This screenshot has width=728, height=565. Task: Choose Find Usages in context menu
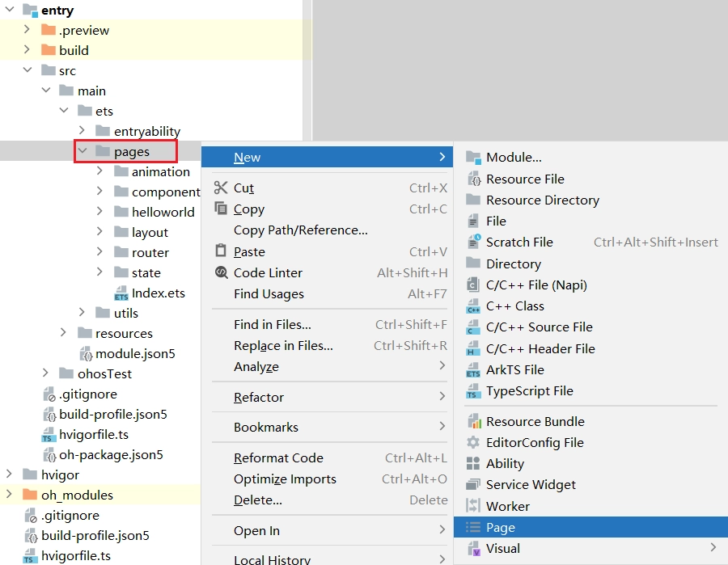tap(269, 294)
